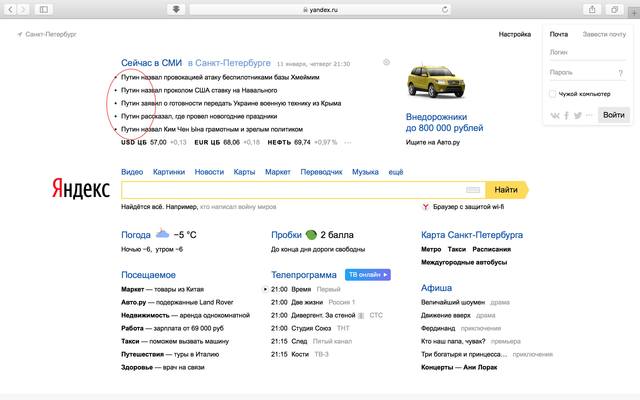Click the Safari address bar
Image resolution: width=640 pixels, height=400 pixels.
pos(320,9)
